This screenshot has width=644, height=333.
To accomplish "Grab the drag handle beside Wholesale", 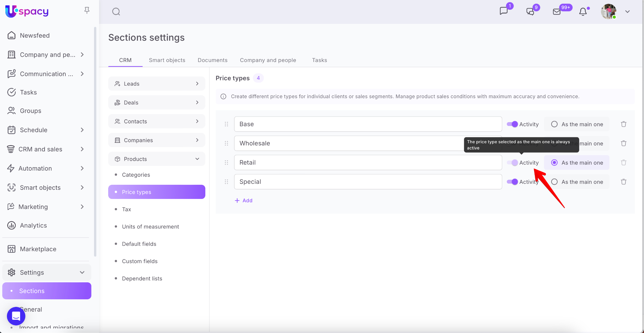I will (226, 143).
